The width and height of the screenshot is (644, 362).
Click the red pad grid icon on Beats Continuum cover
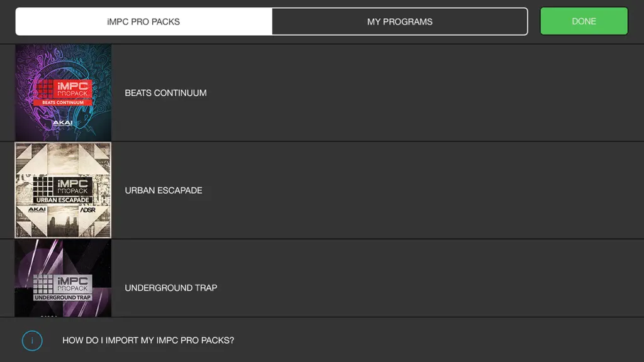click(45, 89)
